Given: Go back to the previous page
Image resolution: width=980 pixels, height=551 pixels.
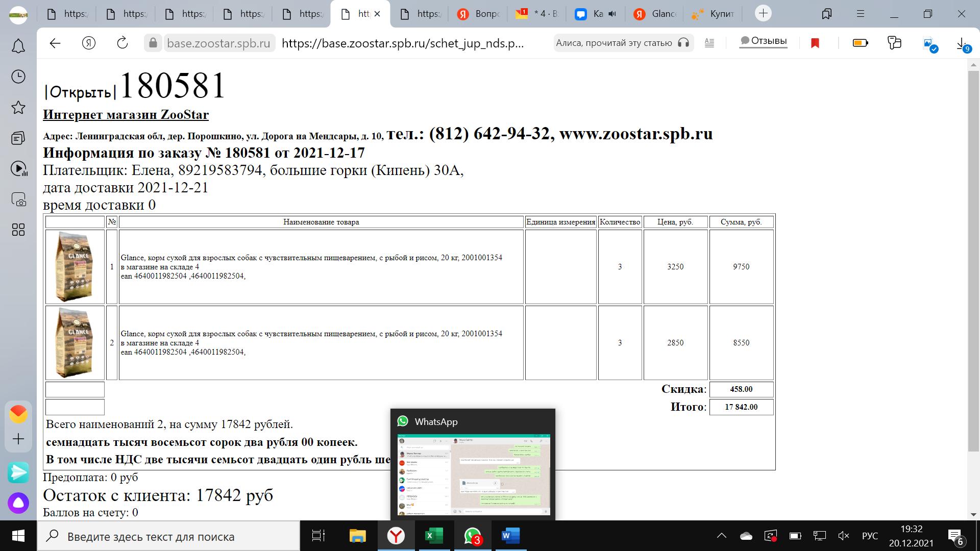Looking at the screenshot, I should click(55, 43).
